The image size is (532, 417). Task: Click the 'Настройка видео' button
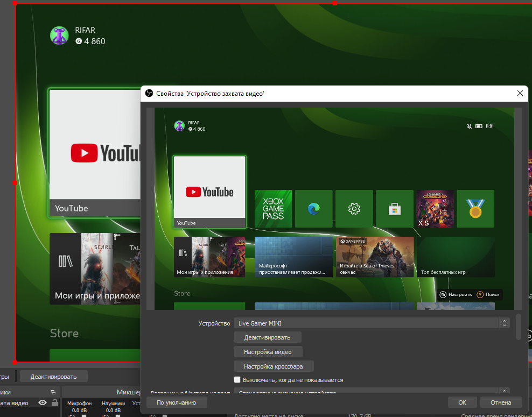pos(268,352)
